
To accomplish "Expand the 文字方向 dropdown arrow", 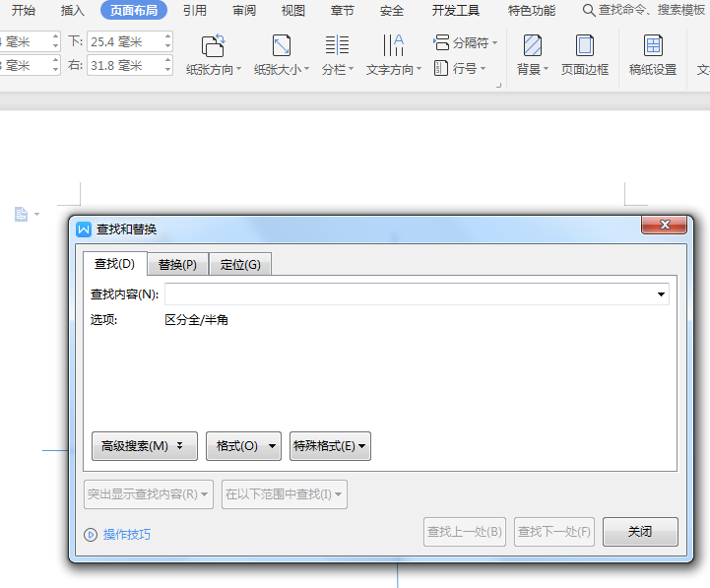I will [x=419, y=69].
